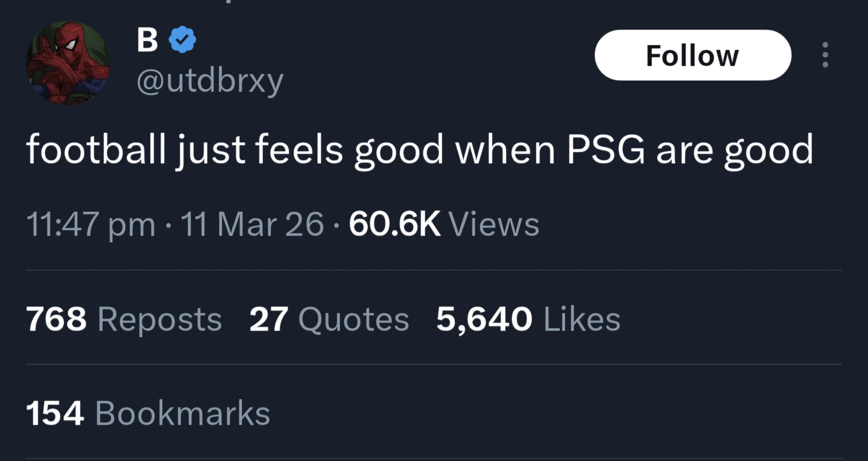This screenshot has width=868, height=461.
Task: Open the display name B profile
Action: pos(147,40)
